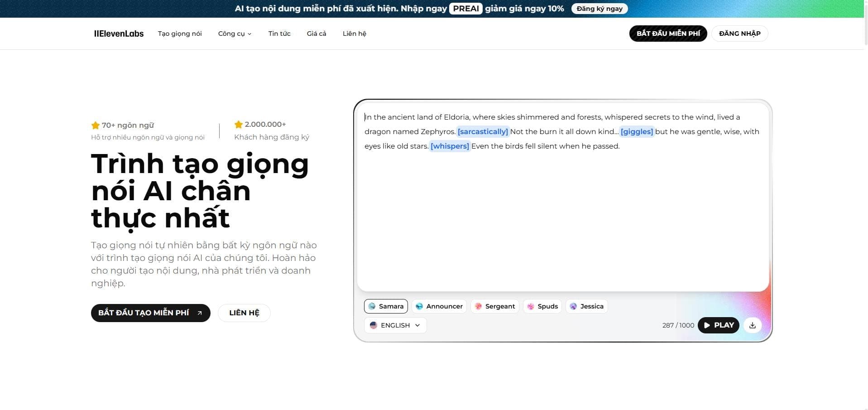
Task: Click the US flag icon next to ENGLISH
Action: (374, 325)
